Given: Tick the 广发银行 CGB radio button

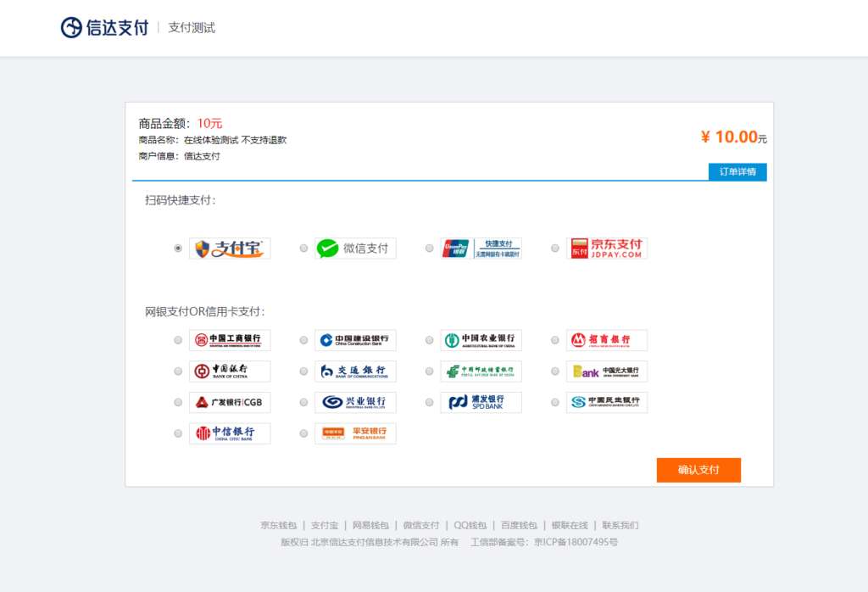Looking at the screenshot, I should [178, 402].
